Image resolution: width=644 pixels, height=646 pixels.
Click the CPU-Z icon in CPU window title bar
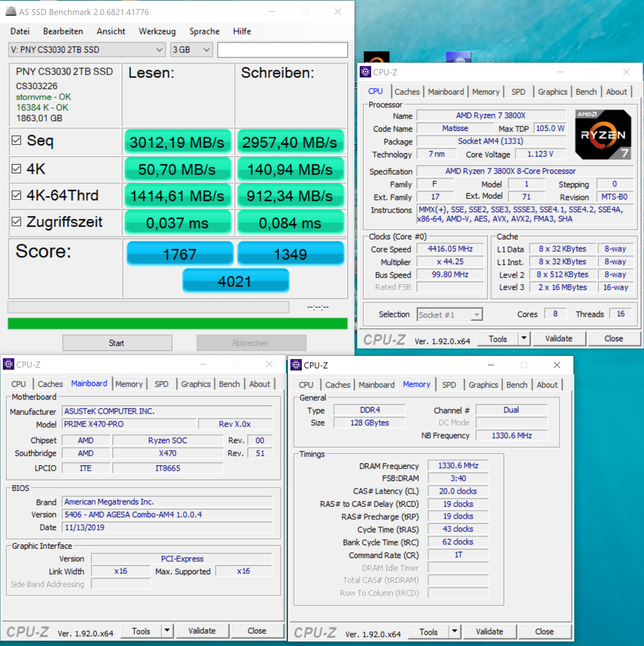click(365, 72)
